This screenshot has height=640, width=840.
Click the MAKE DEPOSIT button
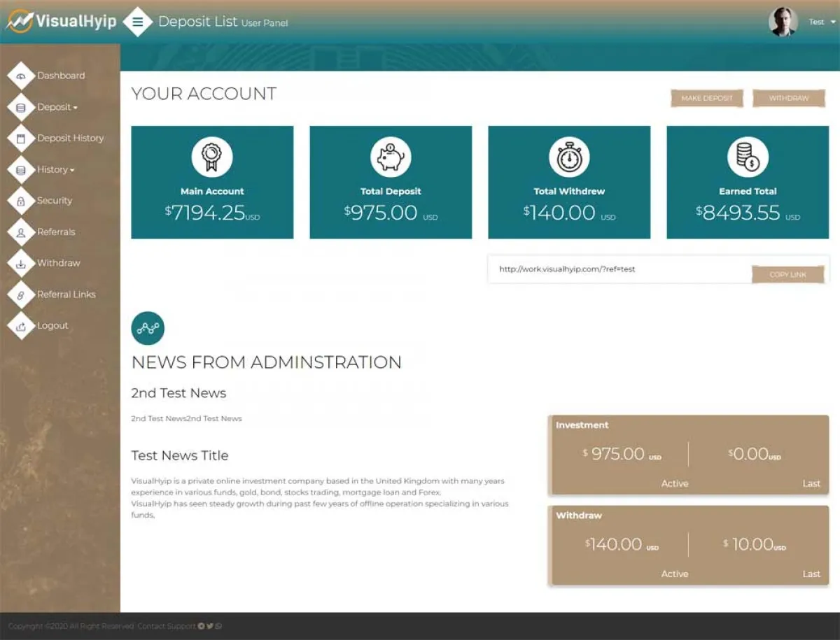(x=707, y=98)
